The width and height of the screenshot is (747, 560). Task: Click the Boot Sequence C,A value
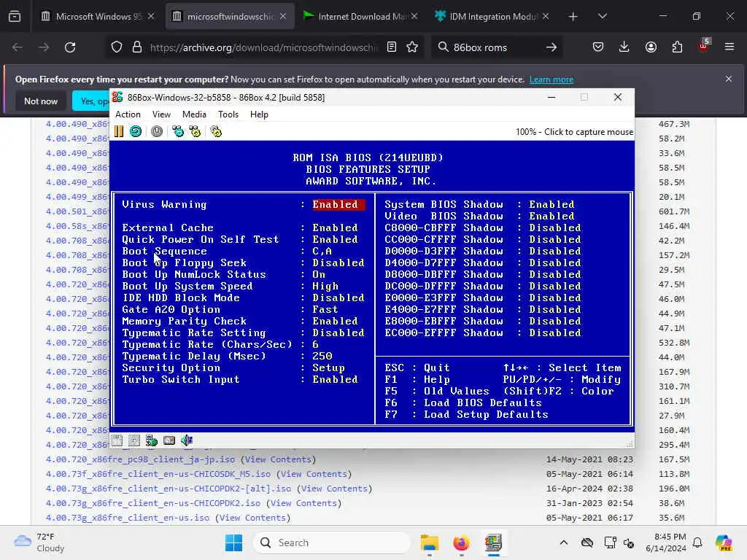(322, 252)
